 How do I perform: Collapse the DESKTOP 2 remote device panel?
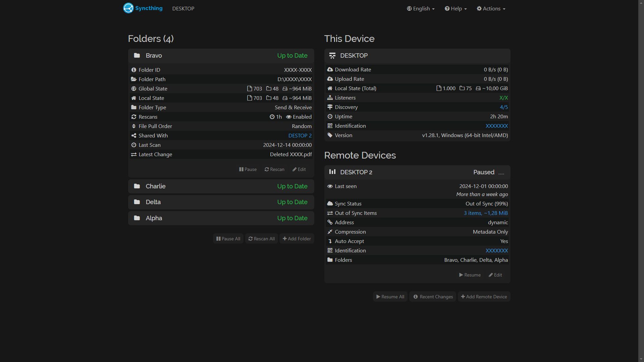click(417, 172)
